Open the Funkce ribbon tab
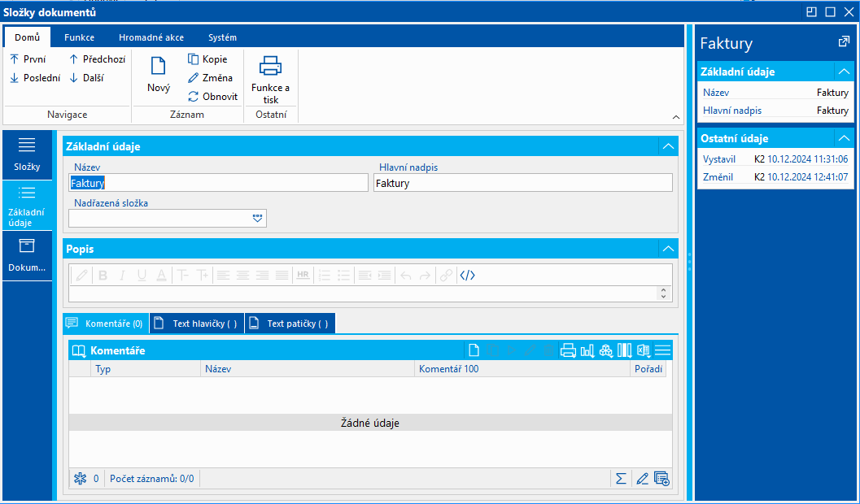 (x=79, y=37)
